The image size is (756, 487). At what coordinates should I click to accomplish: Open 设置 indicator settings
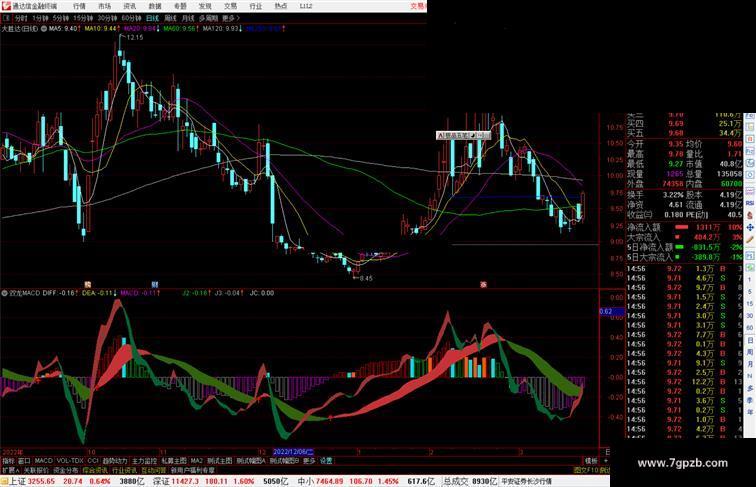coord(326,461)
